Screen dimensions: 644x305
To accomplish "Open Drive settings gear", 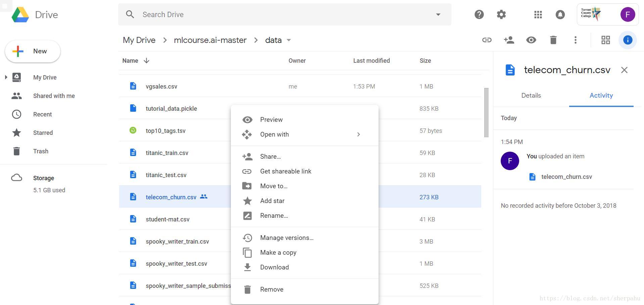I will (x=501, y=14).
